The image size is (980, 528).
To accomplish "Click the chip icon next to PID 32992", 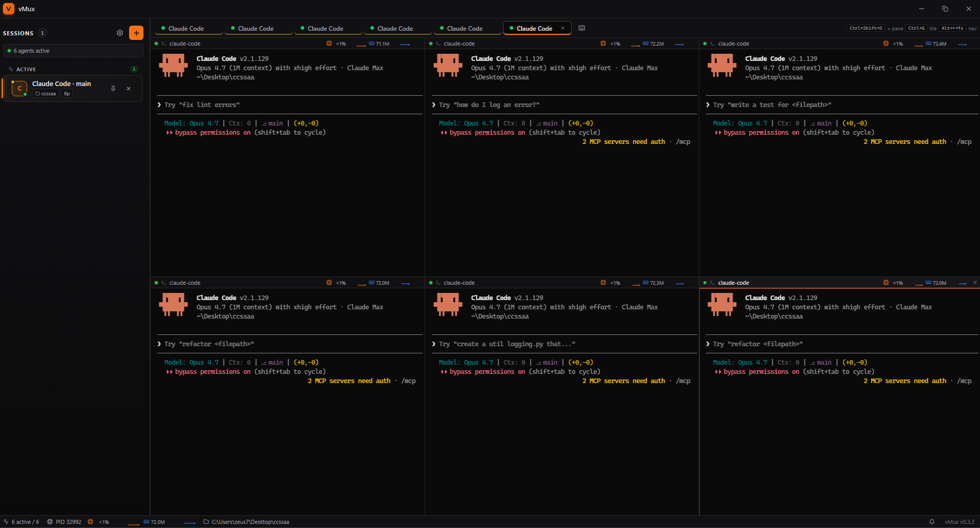I will 50,522.
